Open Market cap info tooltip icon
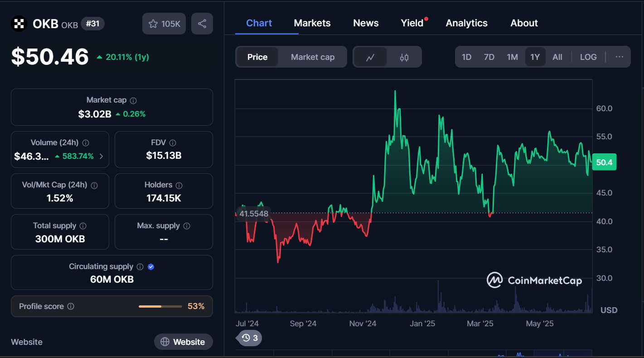 (133, 101)
